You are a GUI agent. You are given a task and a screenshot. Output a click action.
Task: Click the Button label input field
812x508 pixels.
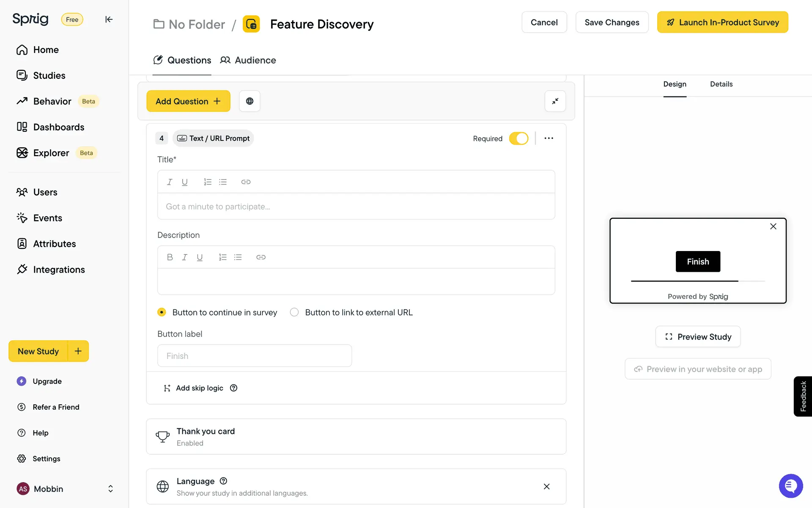point(254,356)
